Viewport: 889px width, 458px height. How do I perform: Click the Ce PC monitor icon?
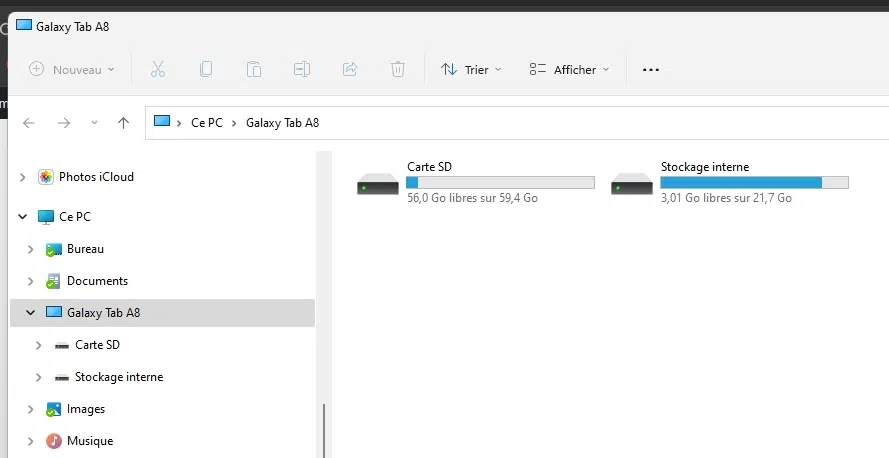(x=46, y=217)
